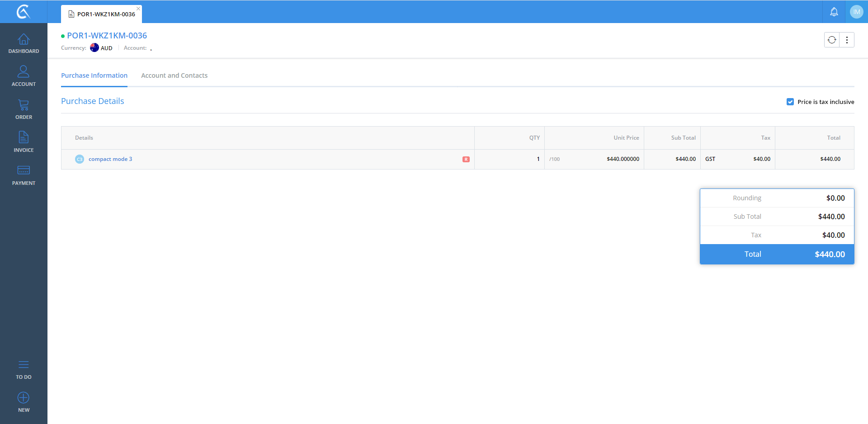
Task: Click the refresh icon button
Action: pos(832,40)
